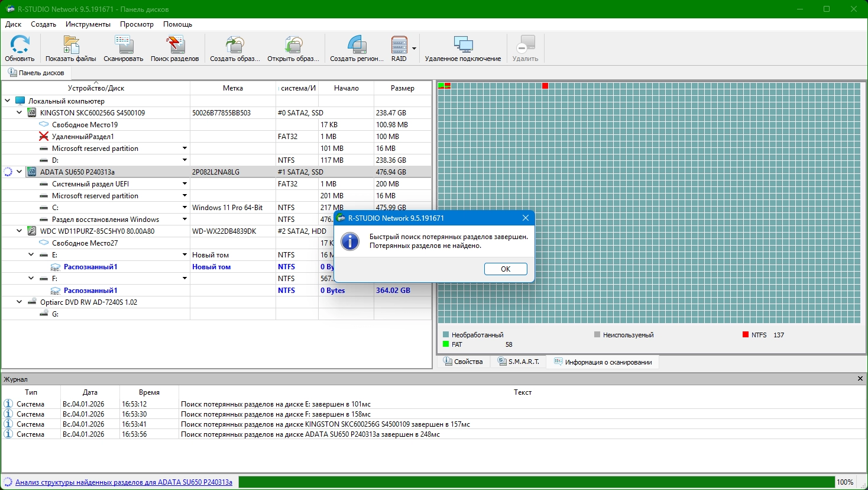Open the Инструменты menu
868x490 pixels.
(x=88, y=24)
